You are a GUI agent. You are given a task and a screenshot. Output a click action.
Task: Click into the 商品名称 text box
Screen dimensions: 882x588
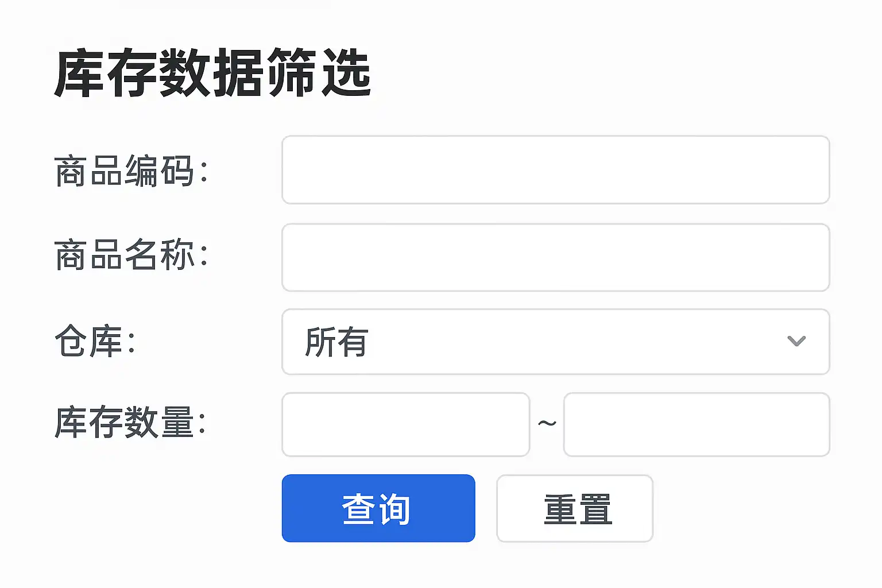555,257
